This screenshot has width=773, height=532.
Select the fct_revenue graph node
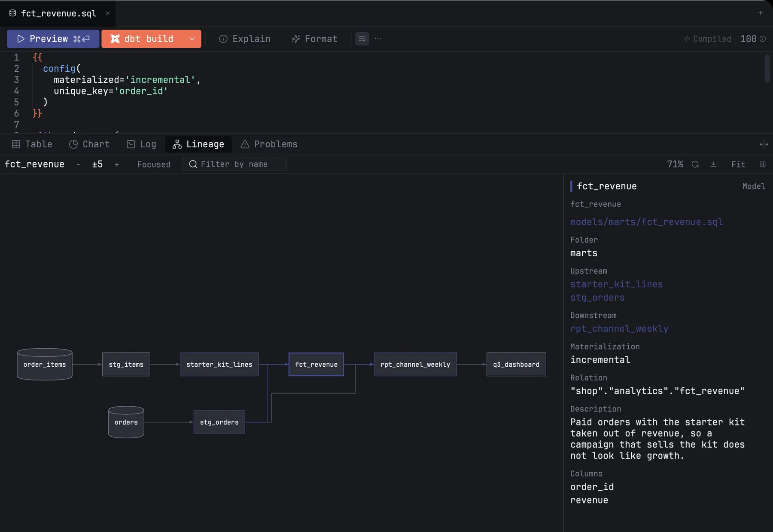(316, 364)
